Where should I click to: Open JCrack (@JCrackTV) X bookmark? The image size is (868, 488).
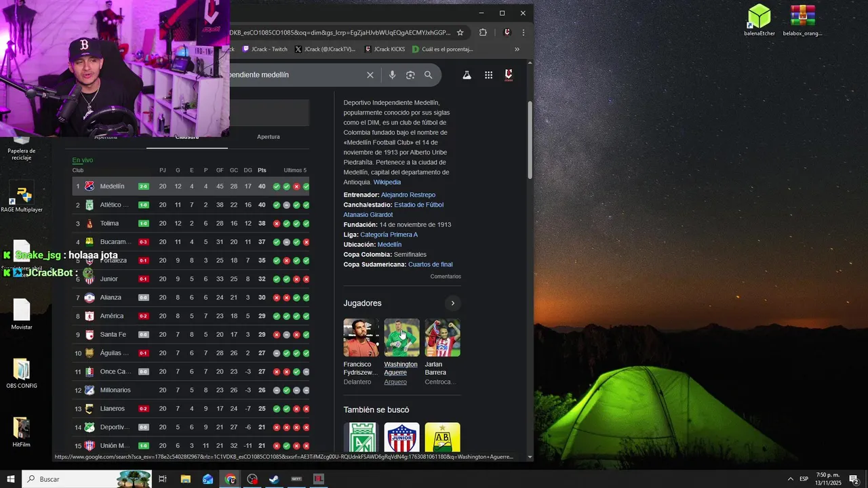325,49
